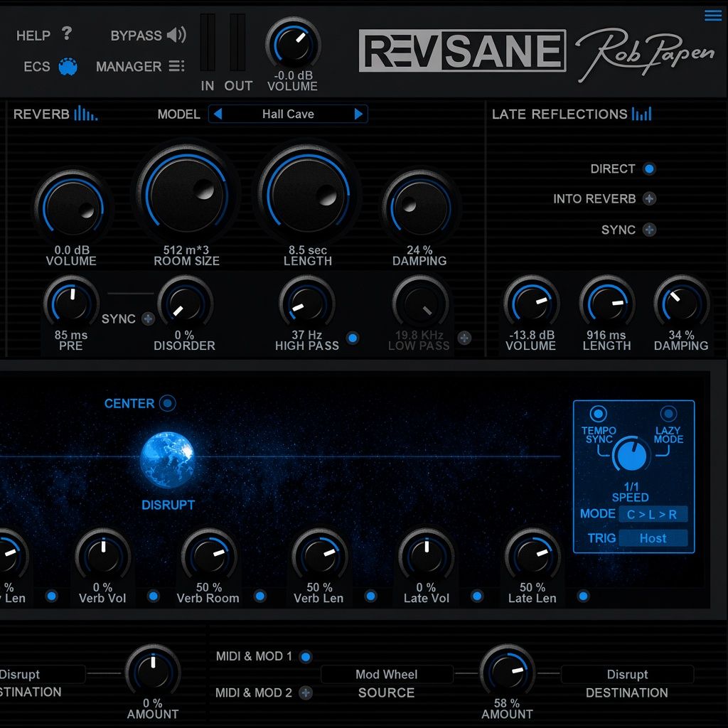Click the Verb Len disrupt knob
Screen dimensions: 728x728
319,556
